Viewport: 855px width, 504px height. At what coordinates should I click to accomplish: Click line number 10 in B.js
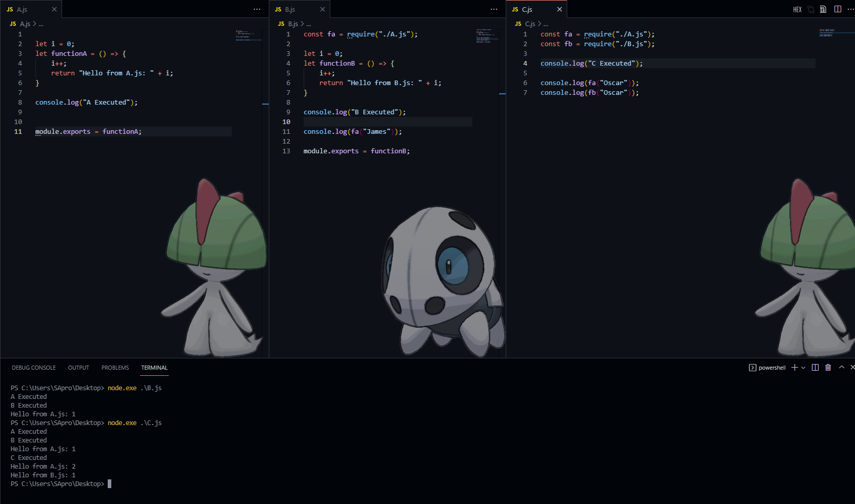tap(286, 122)
